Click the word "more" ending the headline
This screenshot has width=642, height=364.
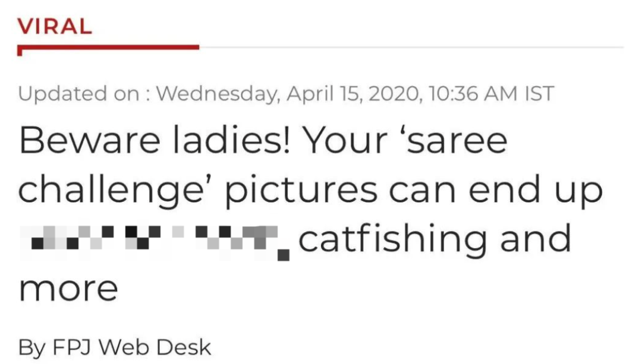[x=68, y=290]
